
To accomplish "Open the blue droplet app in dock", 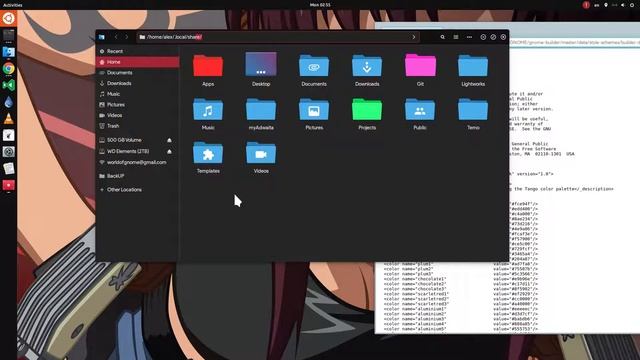I will [x=9, y=102].
